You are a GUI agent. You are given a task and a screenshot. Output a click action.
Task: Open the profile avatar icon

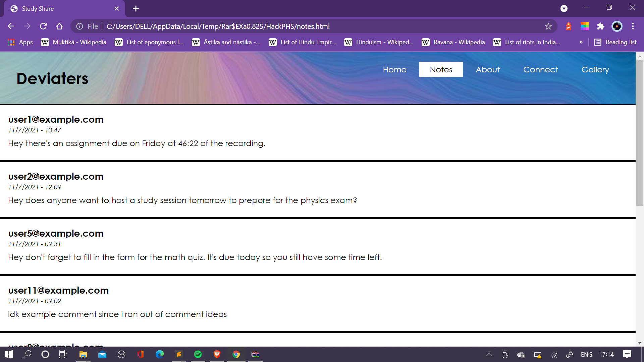(617, 26)
